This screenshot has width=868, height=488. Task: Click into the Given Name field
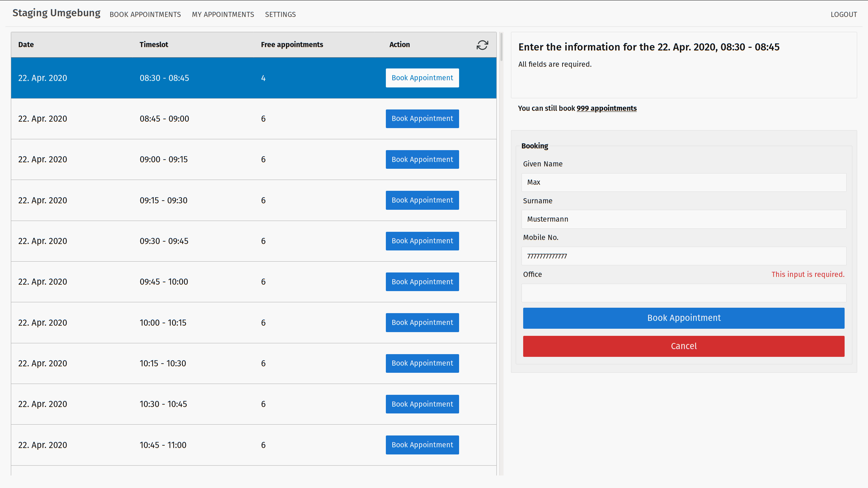pos(684,182)
